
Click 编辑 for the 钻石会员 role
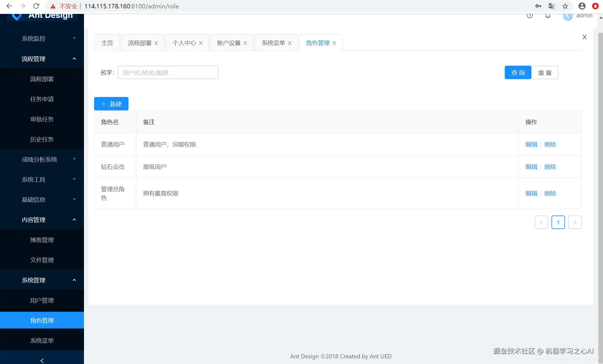click(531, 167)
